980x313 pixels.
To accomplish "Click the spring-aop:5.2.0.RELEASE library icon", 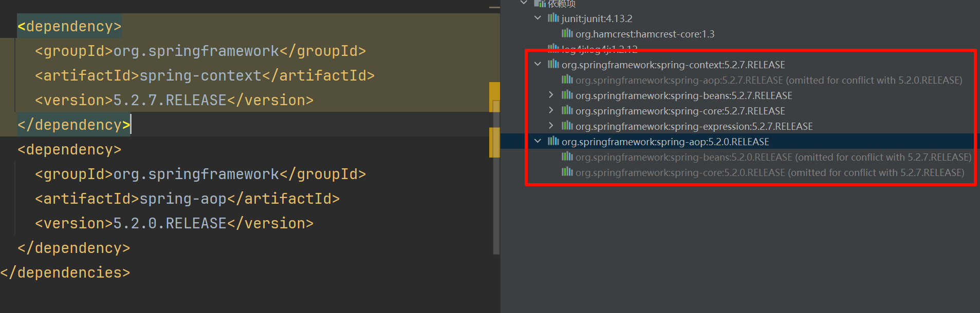I will 553,142.
